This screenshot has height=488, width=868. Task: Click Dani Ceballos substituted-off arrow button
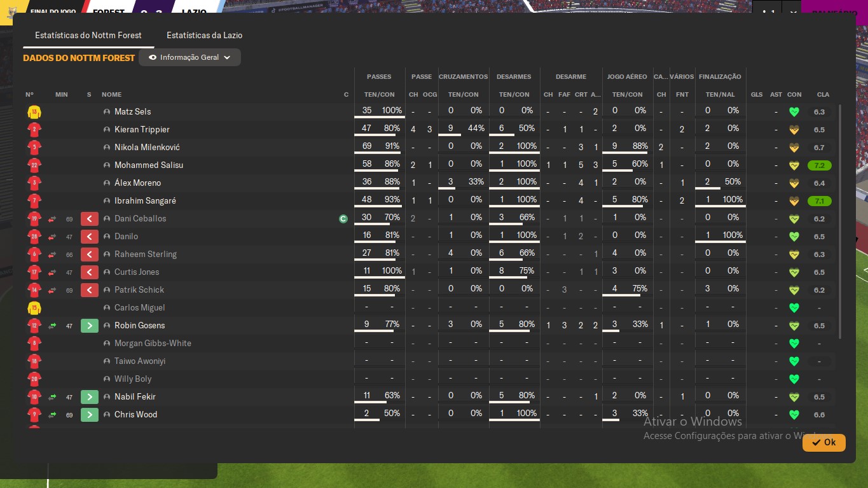(x=90, y=219)
